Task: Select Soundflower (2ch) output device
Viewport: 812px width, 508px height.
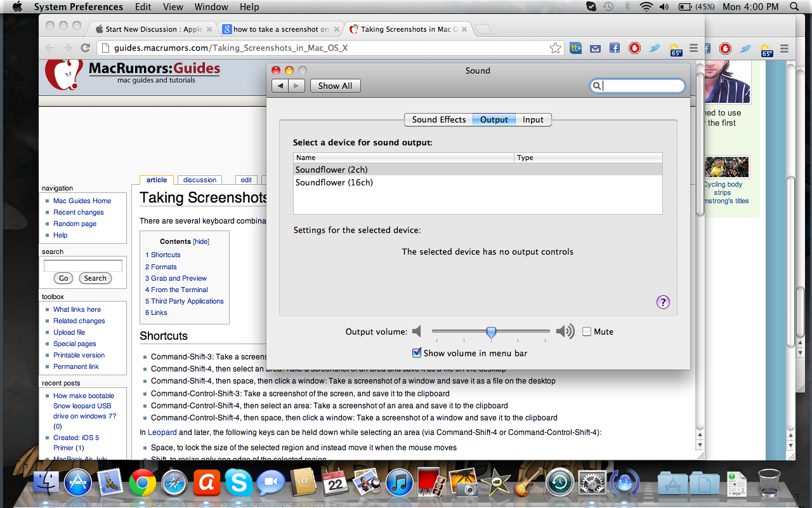Action: click(x=478, y=170)
